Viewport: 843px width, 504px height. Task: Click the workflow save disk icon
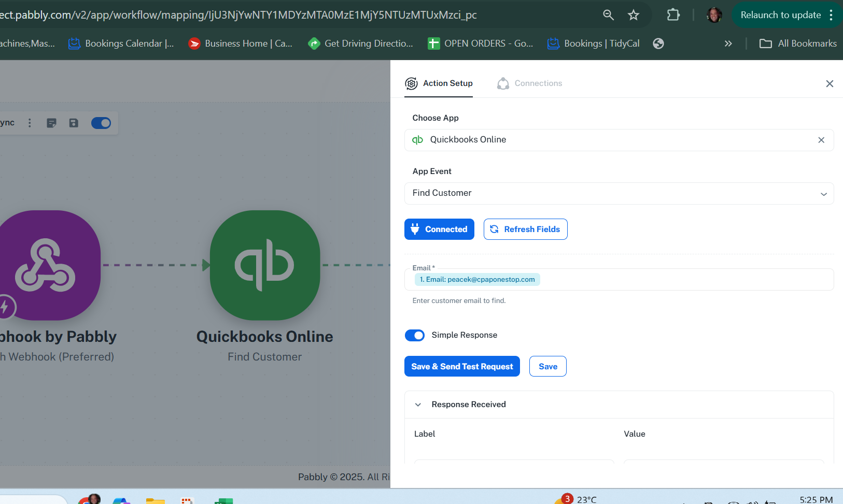[x=74, y=123]
